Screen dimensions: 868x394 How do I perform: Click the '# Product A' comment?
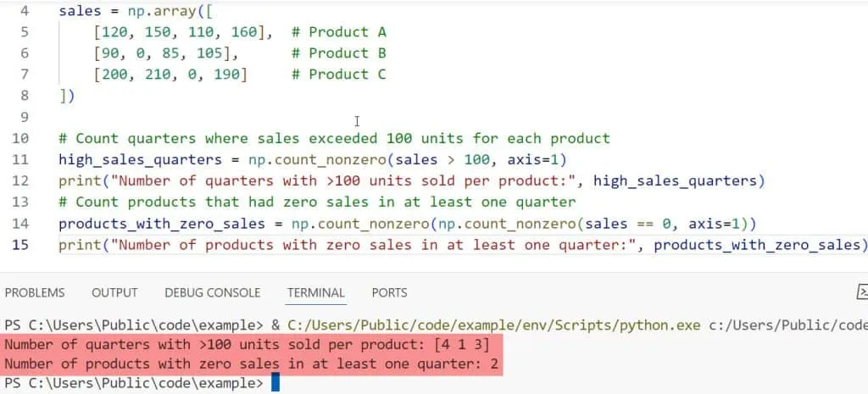tap(339, 32)
